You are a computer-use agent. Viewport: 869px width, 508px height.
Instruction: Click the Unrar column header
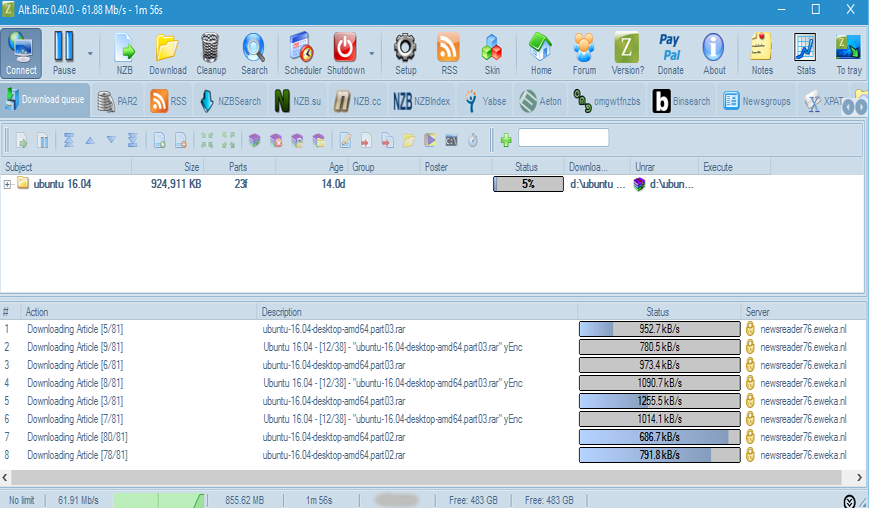click(x=664, y=167)
